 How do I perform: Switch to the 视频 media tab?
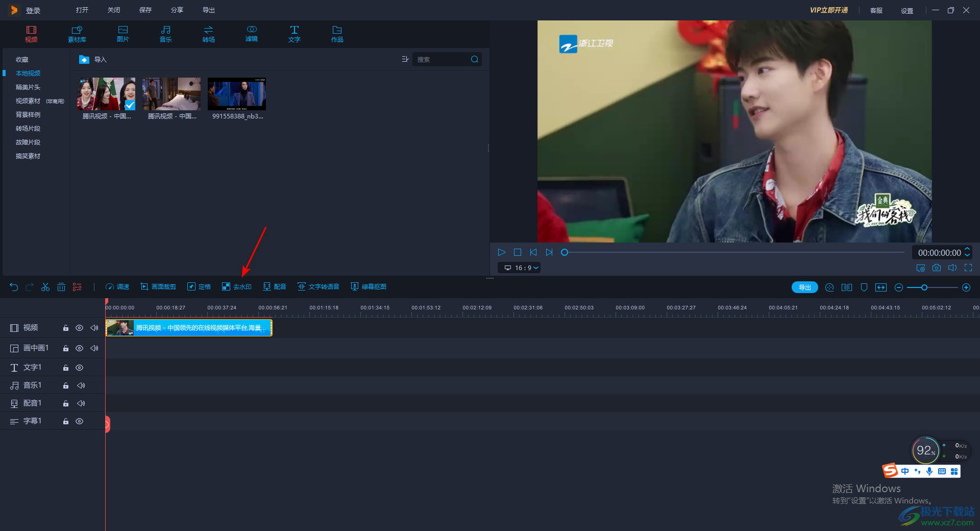coord(31,34)
